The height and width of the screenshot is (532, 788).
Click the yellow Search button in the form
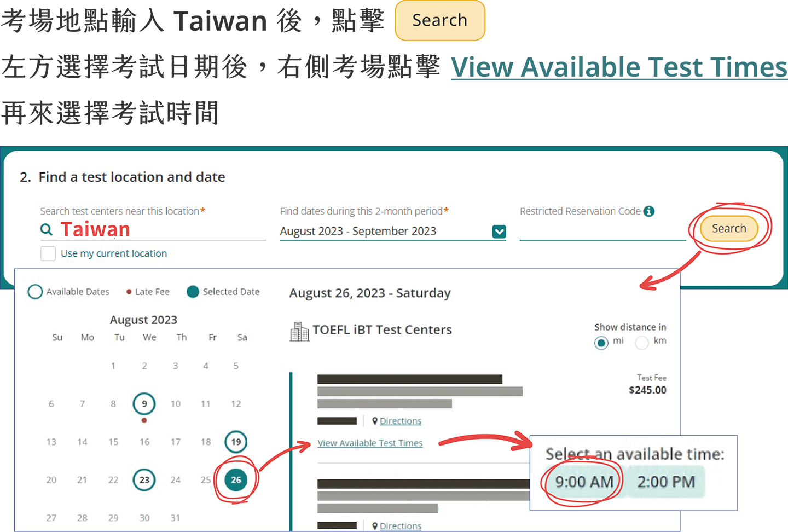tap(729, 229)
